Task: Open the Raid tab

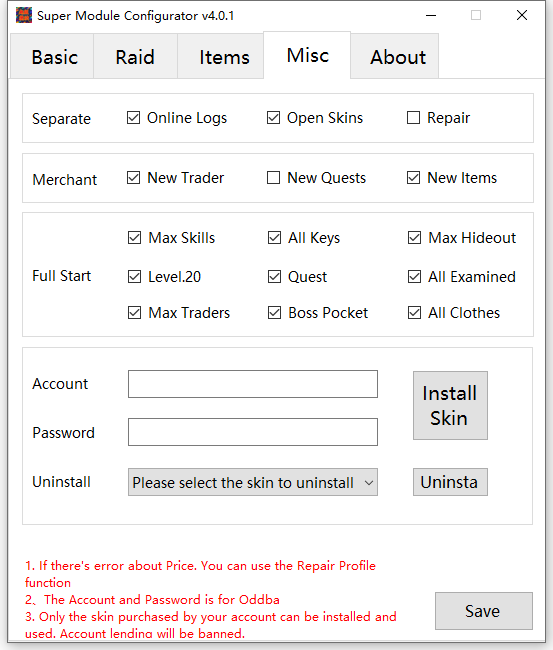Action: [x=135, y=56]
